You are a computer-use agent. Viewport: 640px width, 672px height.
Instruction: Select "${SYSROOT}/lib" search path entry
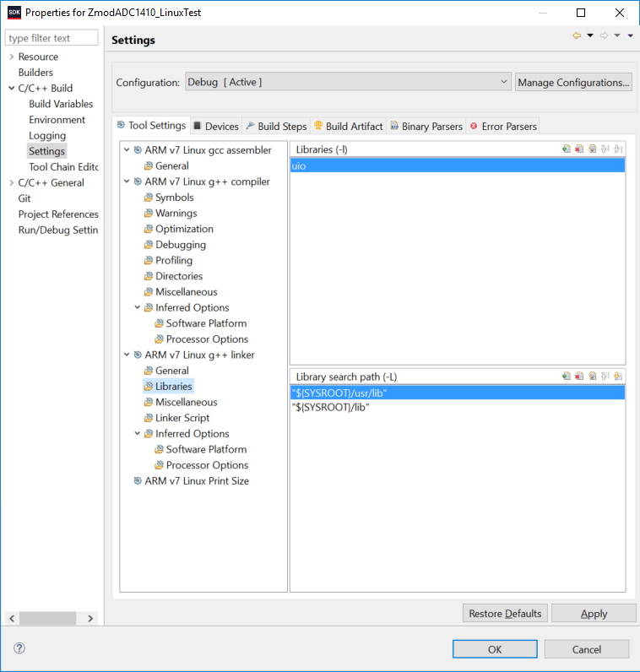pyautogui.click(x=458, y=407)
